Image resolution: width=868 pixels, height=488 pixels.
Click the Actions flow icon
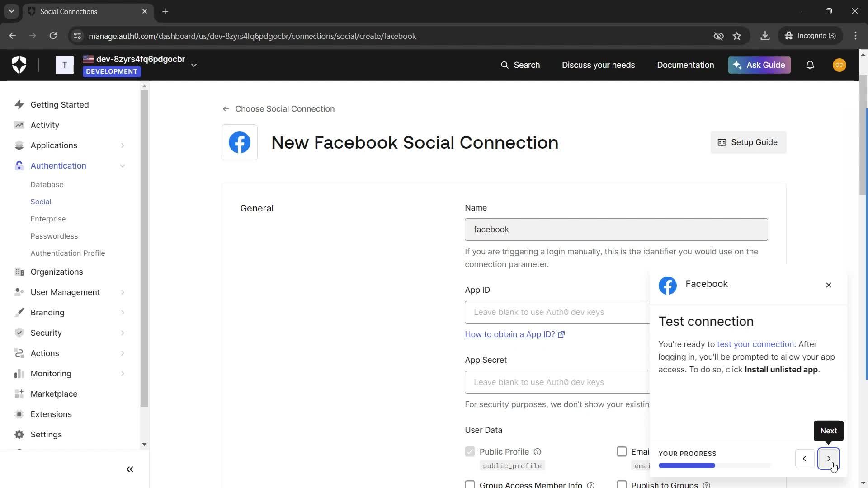pos(19,353)
